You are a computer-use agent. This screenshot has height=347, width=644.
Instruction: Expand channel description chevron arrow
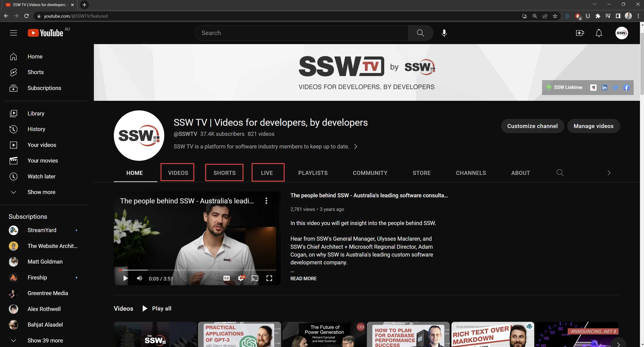click(356, 147)
